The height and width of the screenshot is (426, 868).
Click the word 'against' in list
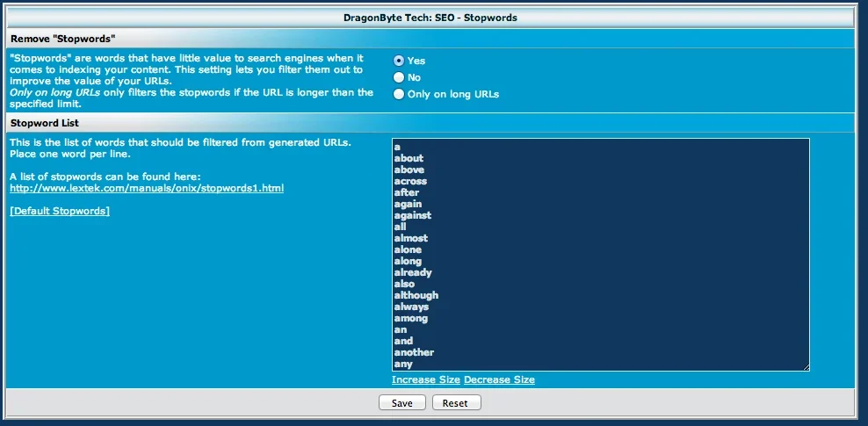412,215
